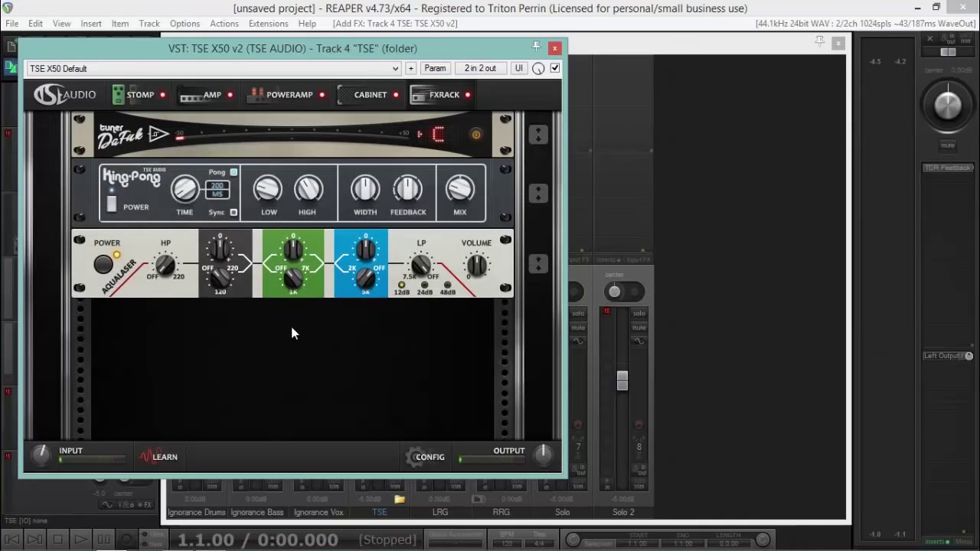Open the CABINET section
The height and width of the screenshot is (551, 980).
coord(361,95)
